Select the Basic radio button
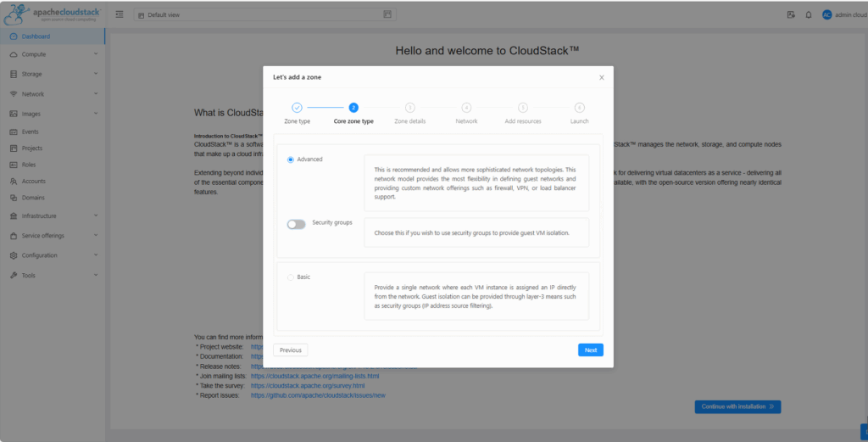The height and width of the screenshot is (442, 868). [x=290, y=277]
